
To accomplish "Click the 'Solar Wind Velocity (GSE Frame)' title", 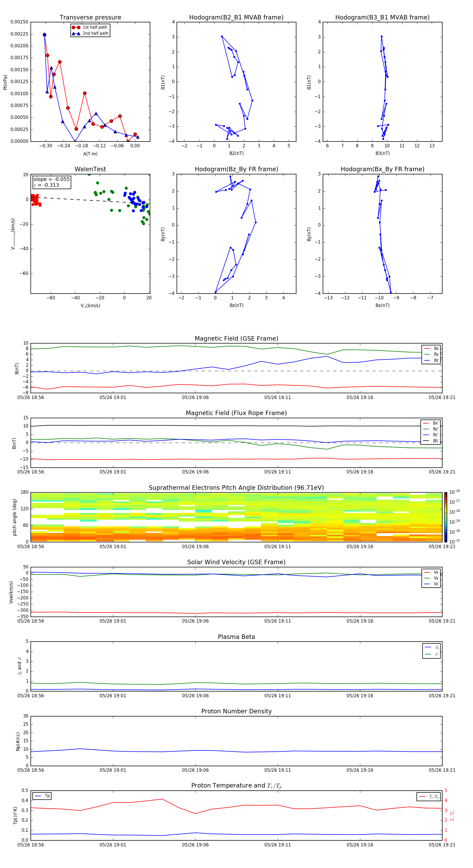I will 236,562.
